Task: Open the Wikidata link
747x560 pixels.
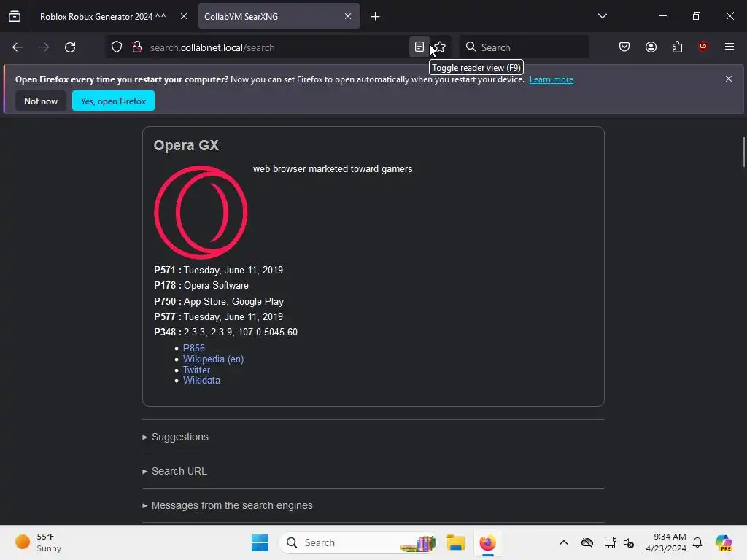Action: coord(201,381)
